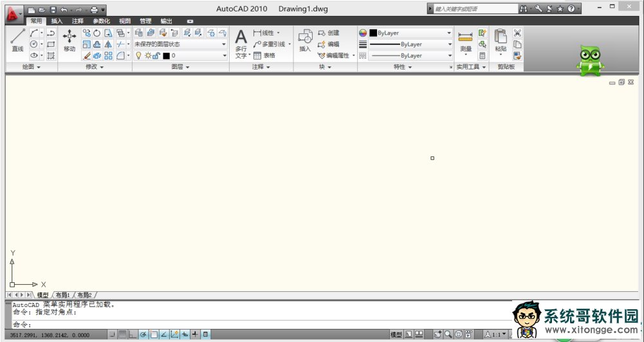Switch to the Annotate (注释) ribbon tab

tap(78, 21)
